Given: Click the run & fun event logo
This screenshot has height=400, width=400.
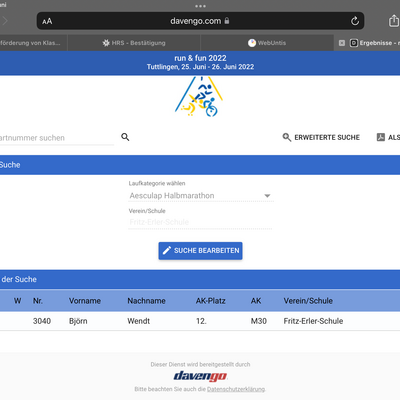Looking at the screenshot, I should click(199, 97).
